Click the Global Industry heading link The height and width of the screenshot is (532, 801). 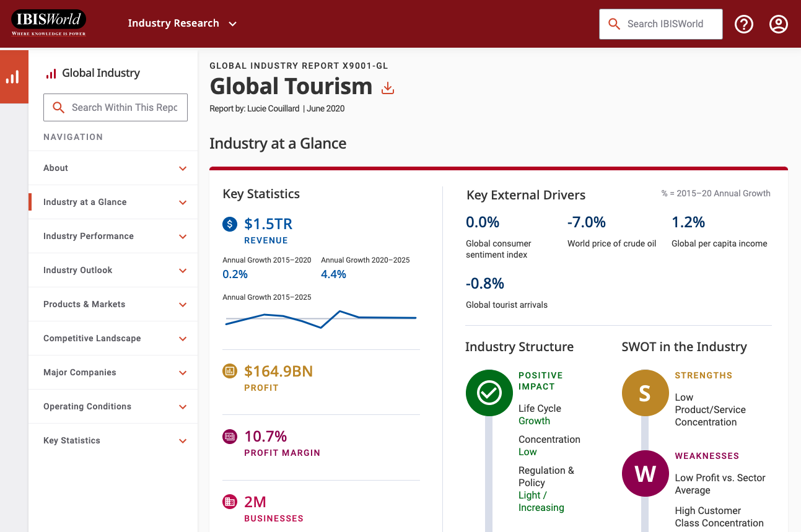(100, 73)
